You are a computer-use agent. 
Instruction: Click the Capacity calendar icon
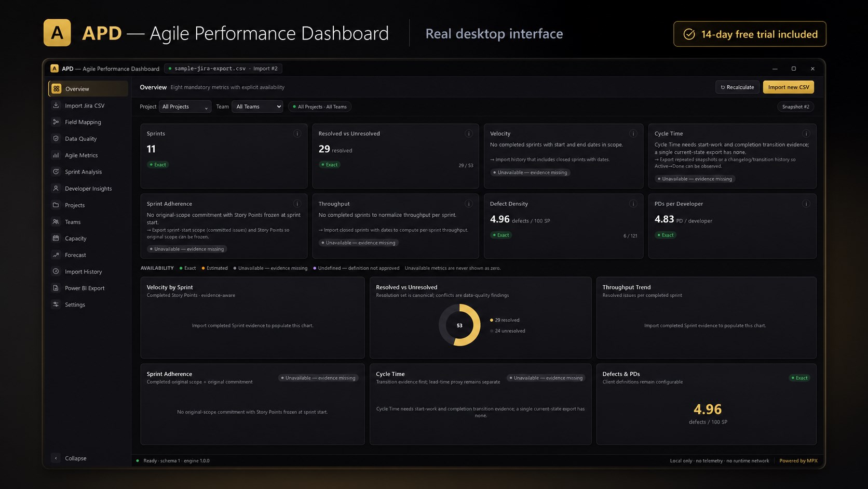point(56,239)
